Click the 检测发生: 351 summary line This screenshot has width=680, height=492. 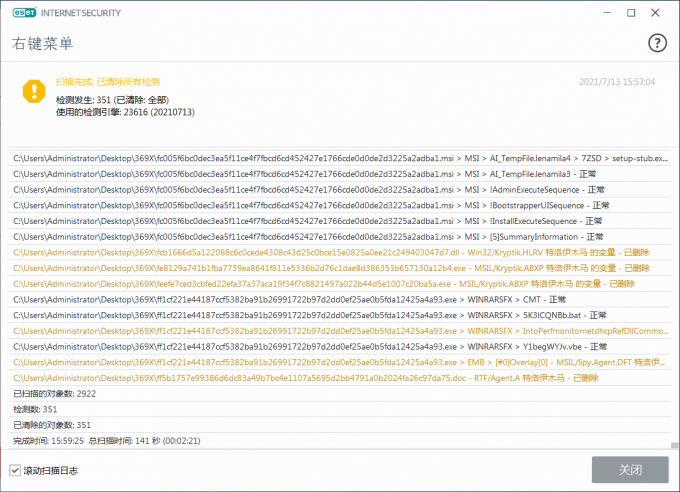[112, 100]
